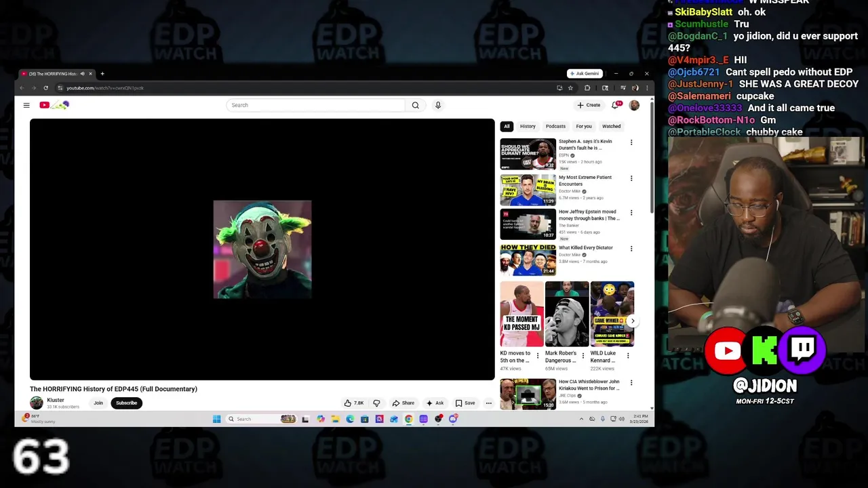868x488 pixels.
Task: Click the magnifier search button
Action: pos(416,105)
